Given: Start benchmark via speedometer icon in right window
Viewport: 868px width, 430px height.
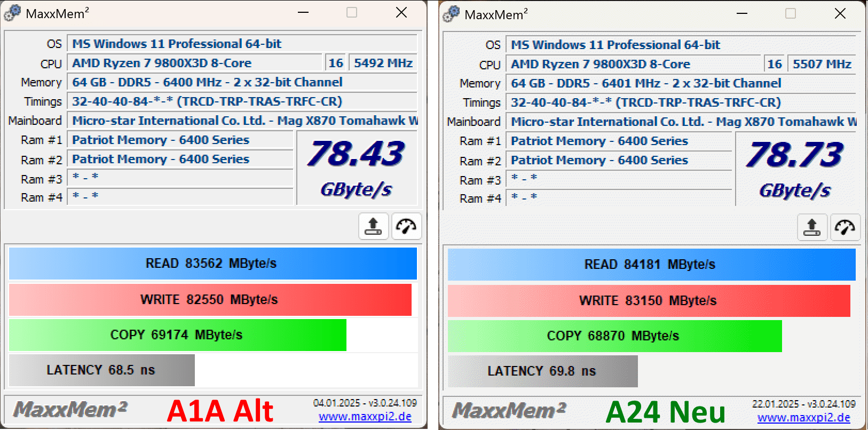Looking at the screenshot, I should [x=845, y=227].
